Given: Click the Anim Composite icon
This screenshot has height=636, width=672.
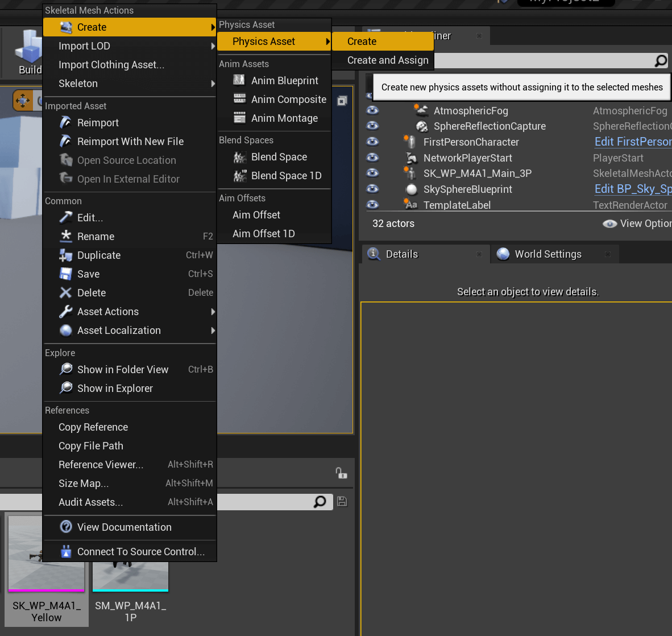Looking at the screenshot, I should pos(239,99).
